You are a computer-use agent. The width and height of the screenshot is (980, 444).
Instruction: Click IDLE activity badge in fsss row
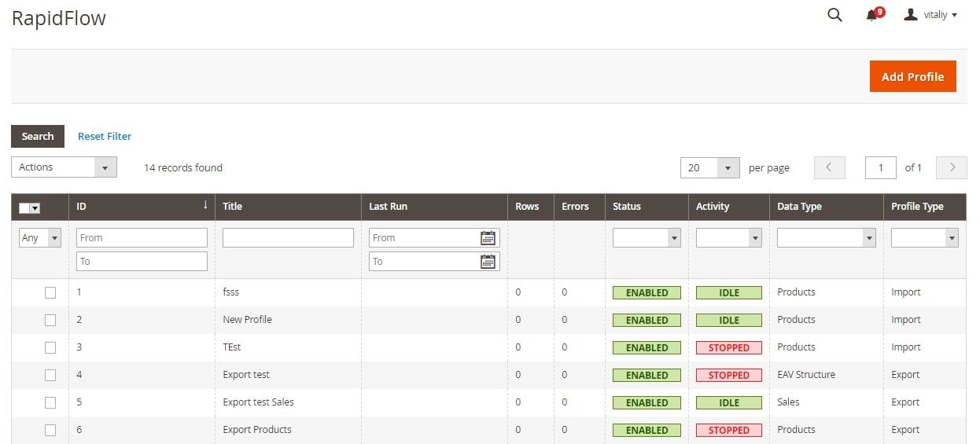[x=729, y=292]
